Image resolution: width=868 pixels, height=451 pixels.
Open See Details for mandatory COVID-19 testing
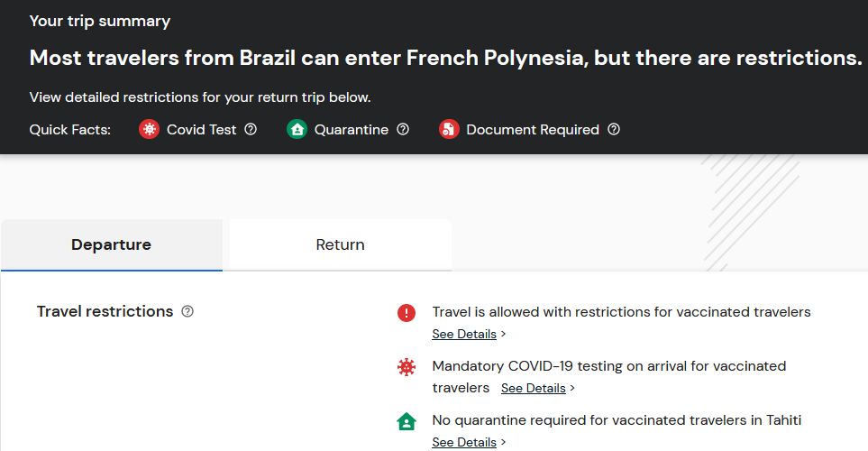[x=533, y=389]
